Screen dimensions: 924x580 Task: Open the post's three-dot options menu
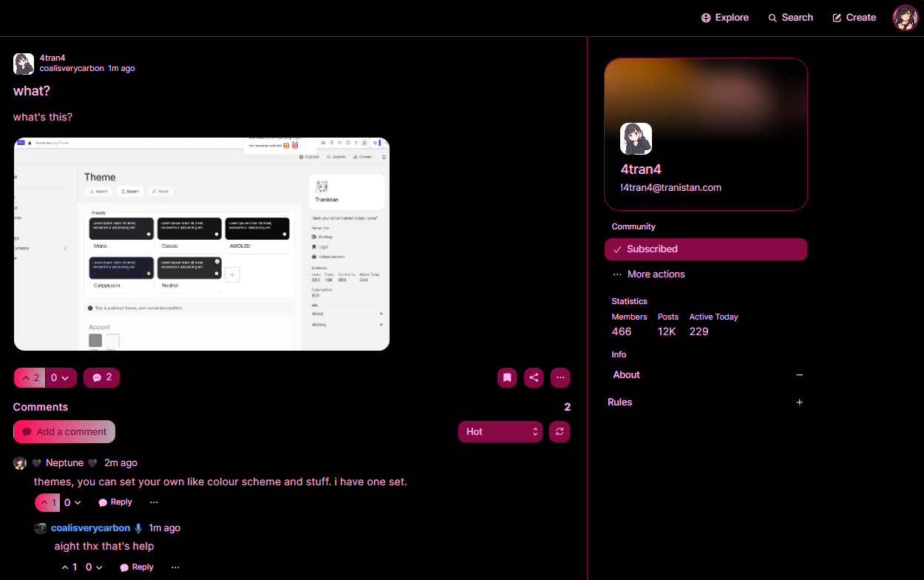click(x=560, y=377)
